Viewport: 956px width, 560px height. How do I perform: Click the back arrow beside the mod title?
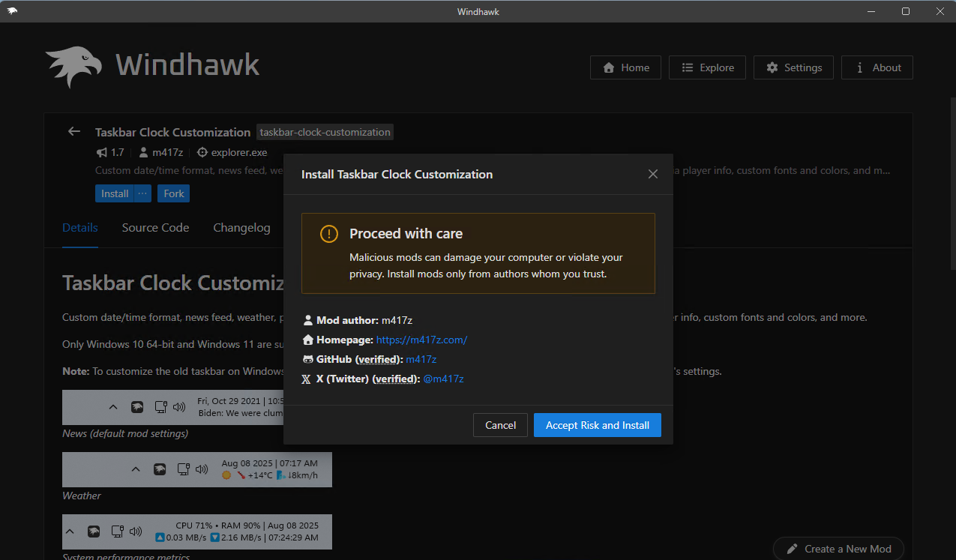[73, 132]
